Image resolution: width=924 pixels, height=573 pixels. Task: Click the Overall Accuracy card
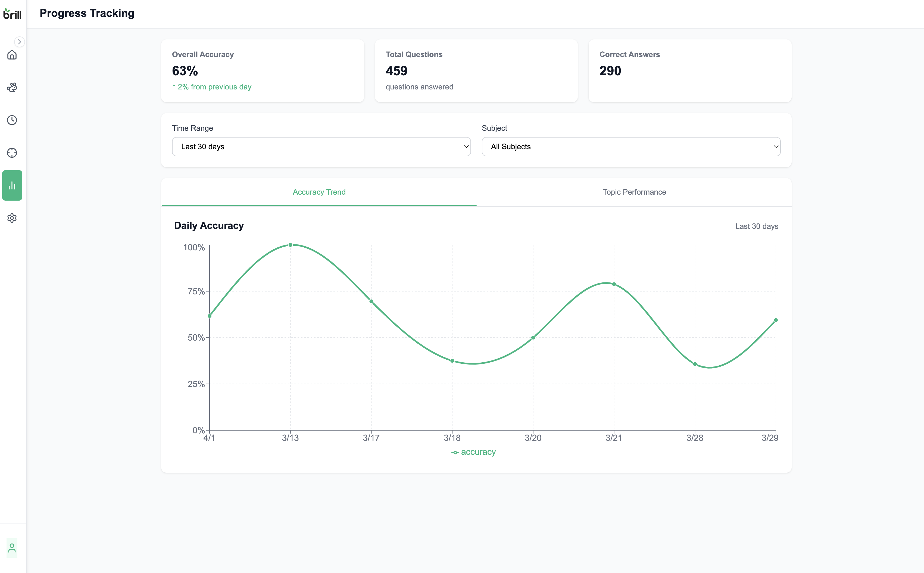(x=263, y=71)
